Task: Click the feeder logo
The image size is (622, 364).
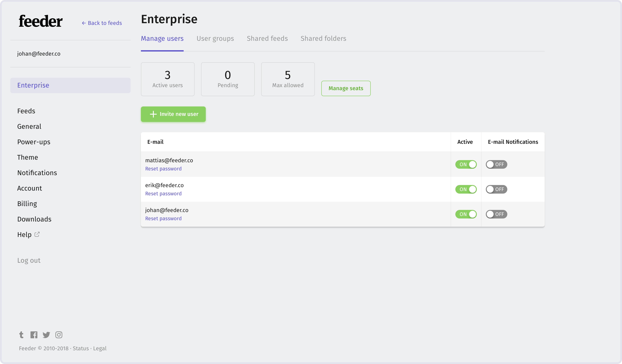Action: click(41, 21)
